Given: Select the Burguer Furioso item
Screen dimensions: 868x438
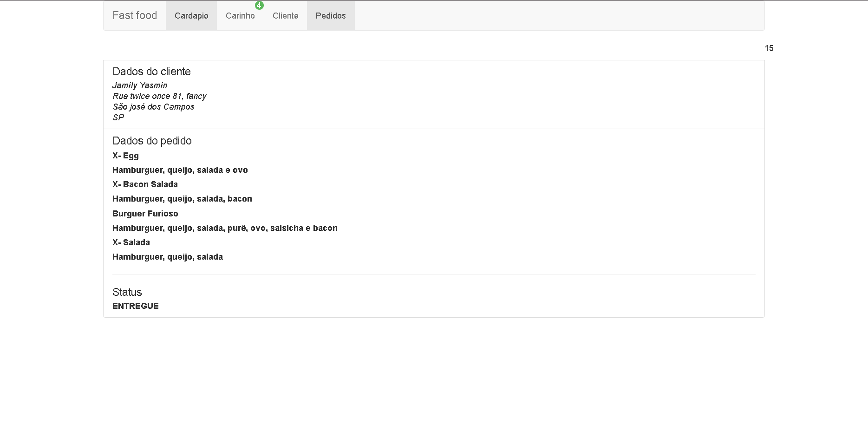Looking at the screenshot, I should tap(145, 214).
